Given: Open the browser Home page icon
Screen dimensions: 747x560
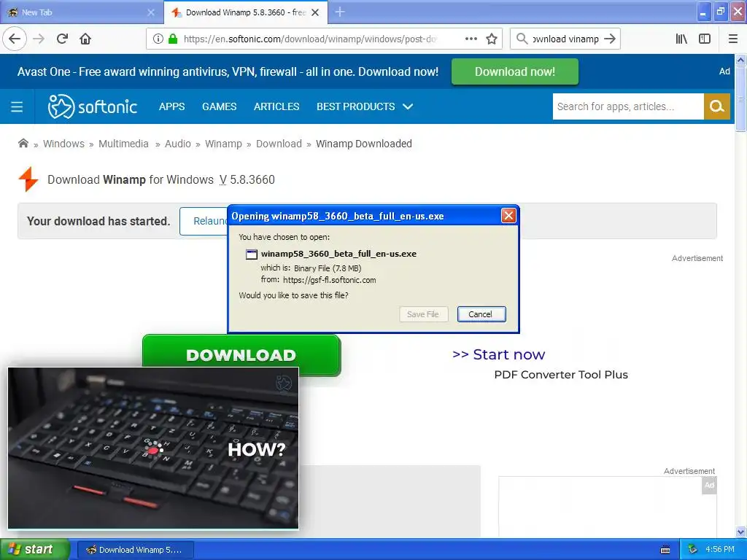Looking at the screenshot, I should point(85,39).
